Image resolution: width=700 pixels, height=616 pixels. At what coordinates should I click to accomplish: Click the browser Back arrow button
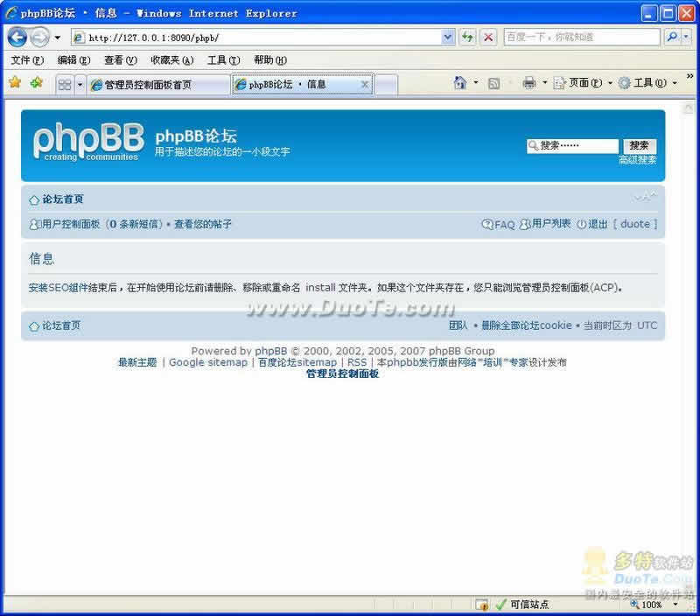(x=17, y=38)
